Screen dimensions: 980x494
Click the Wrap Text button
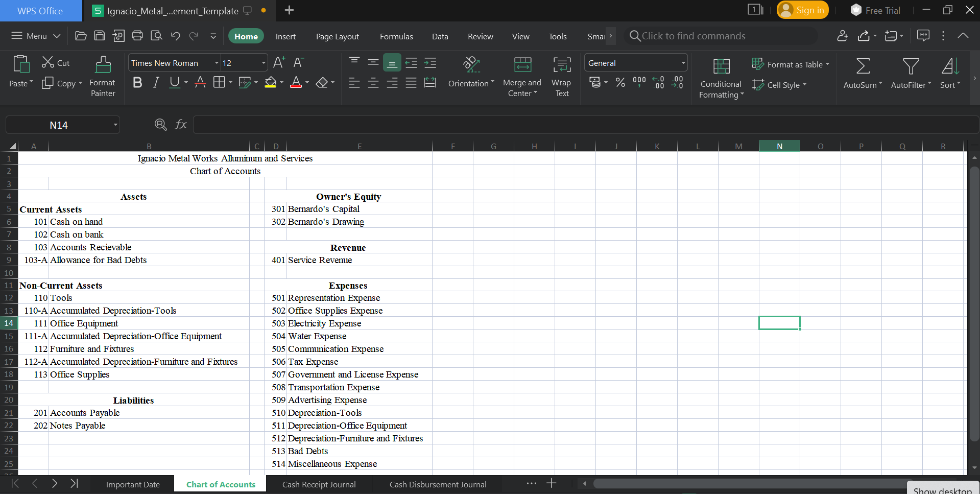point(562,77)
